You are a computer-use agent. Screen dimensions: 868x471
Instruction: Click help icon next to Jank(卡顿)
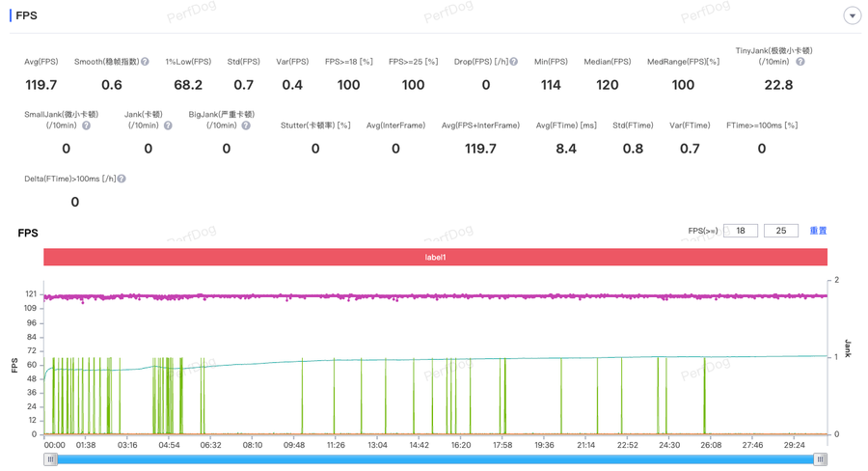click(x=168, y=125)
